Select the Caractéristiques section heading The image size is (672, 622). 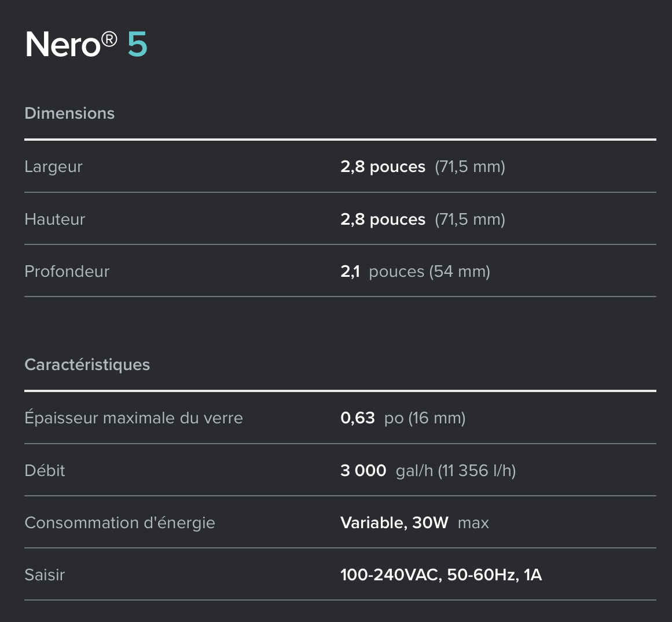[x=87, y=364]
